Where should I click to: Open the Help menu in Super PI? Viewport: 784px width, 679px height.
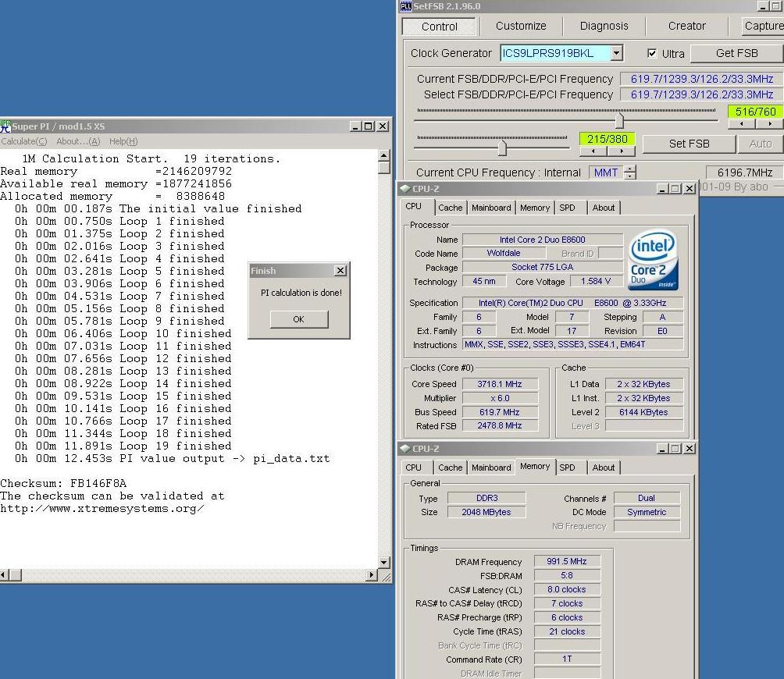point(123,141)
